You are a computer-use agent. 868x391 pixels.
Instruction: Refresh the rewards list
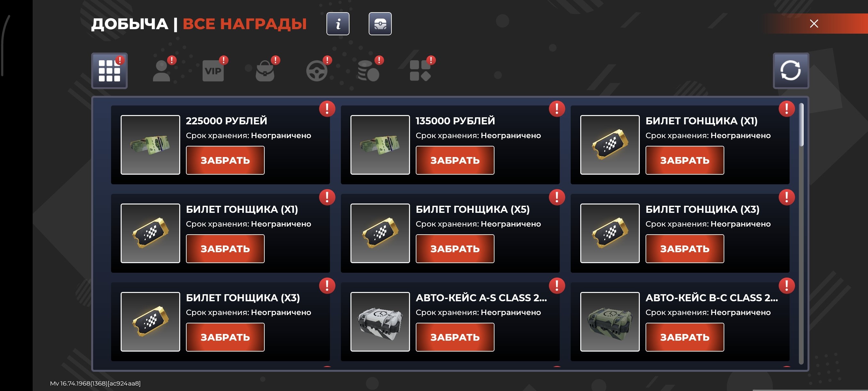[x=791, y=71]
